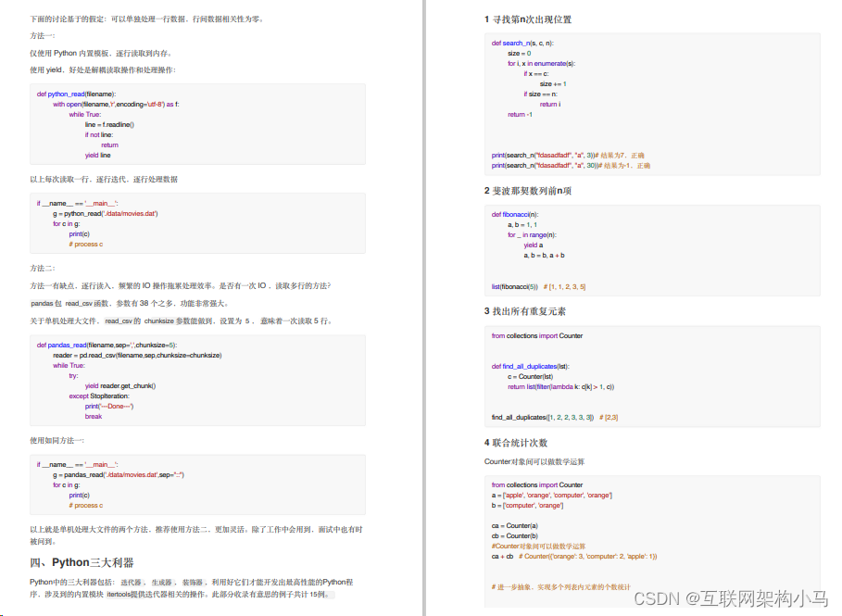The width and height of the screenshot is (842, 616).
Task: Click the 'if not line:' code line
Action: (99, 135)
